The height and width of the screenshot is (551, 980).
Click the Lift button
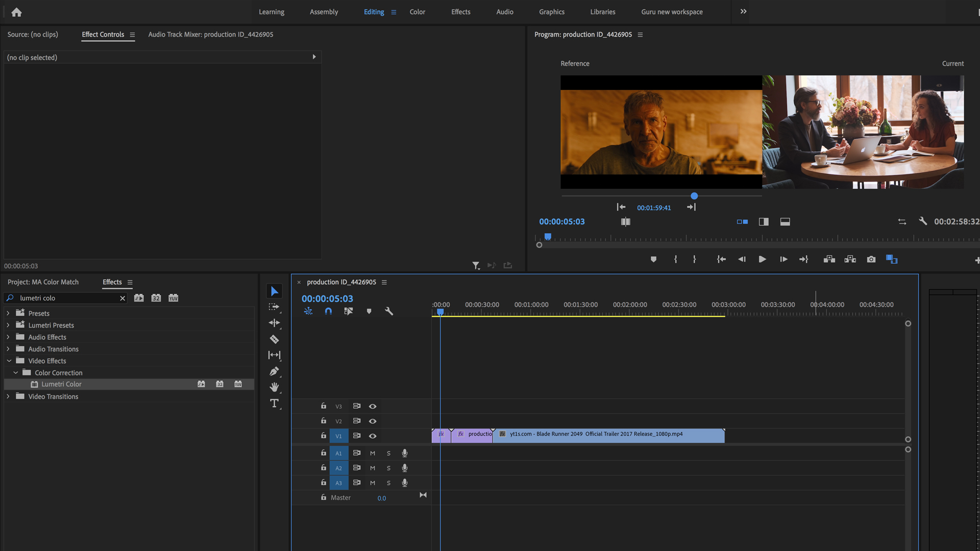pos(829,259)
